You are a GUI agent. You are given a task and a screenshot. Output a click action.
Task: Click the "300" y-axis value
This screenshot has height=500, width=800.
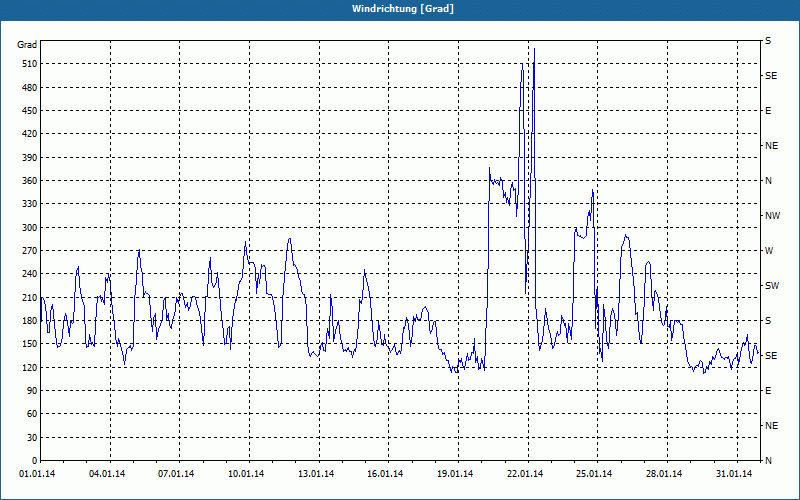tap(31, 228)
